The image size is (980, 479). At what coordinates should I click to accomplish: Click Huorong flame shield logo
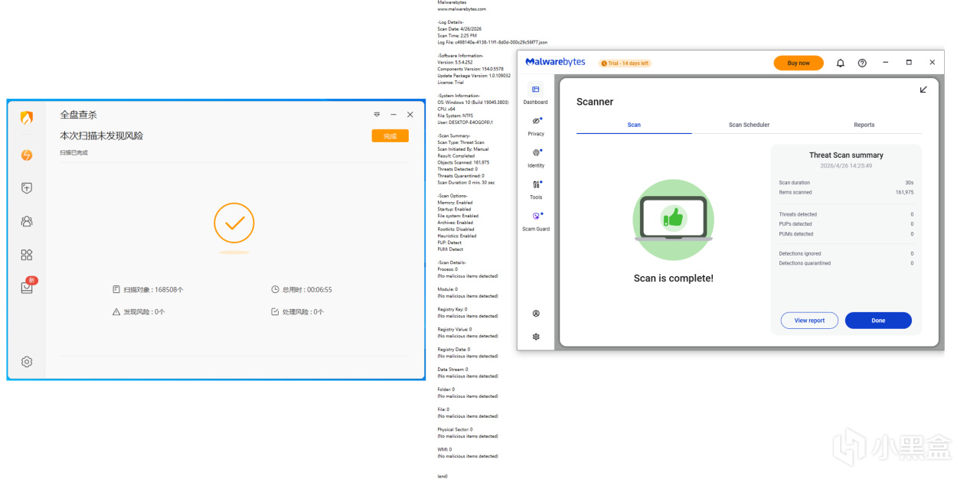27,118
